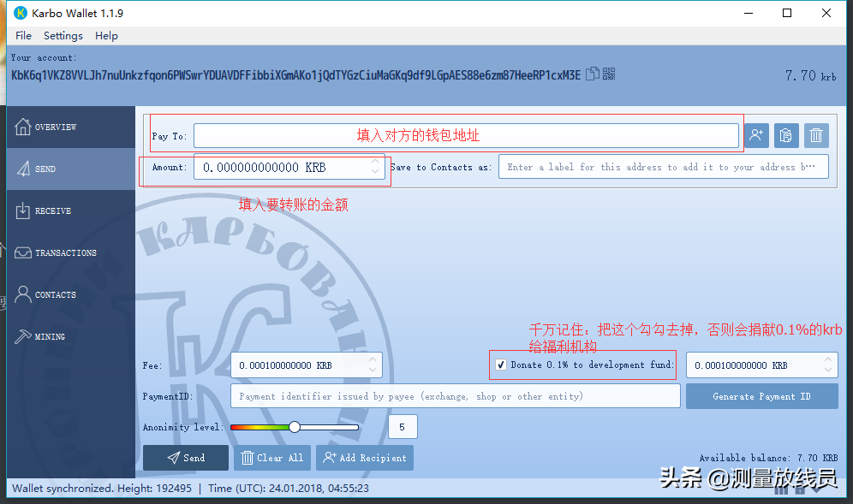This screenshot has width=853, height=504.
Task: Show the account address QR code
Action: point(609,74)
